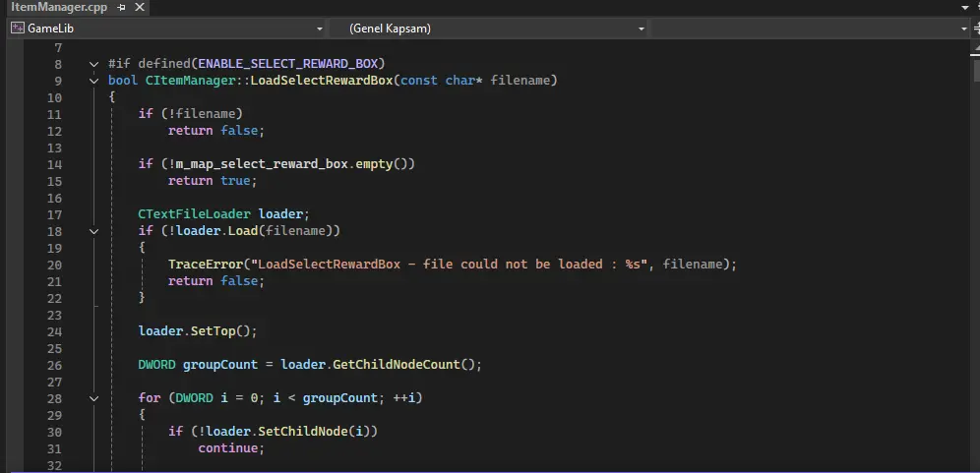Screen dimensions: 980x473
Task: Click on 'TraceError' function call
Action: [206, 265]
